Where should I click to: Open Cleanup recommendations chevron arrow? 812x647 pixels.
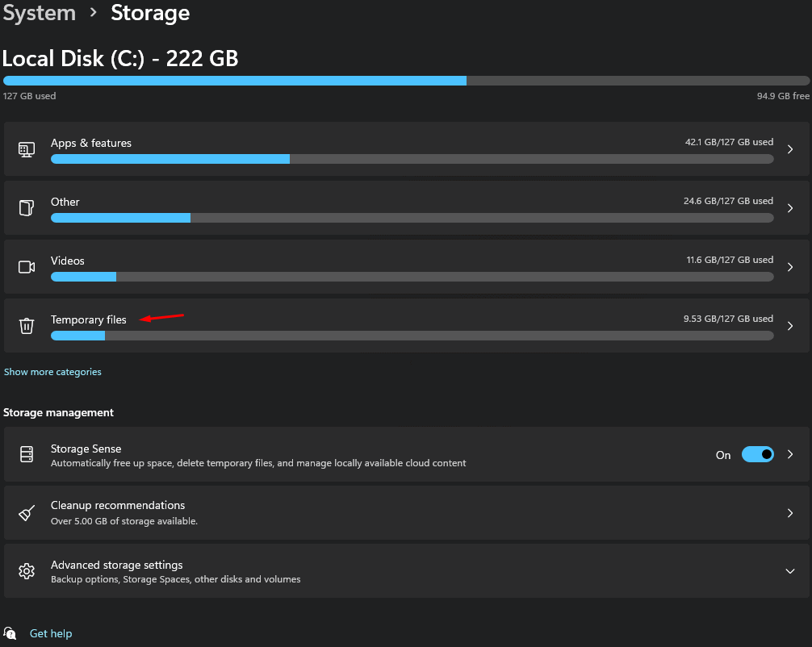tap(790, 513)
